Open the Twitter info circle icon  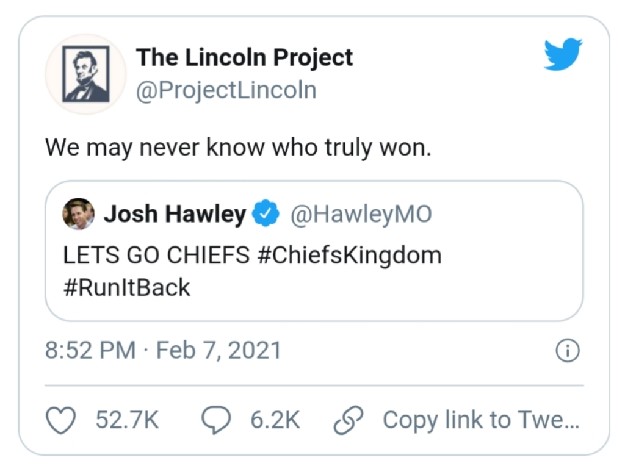pyautogui.click(x=566, y=351)
